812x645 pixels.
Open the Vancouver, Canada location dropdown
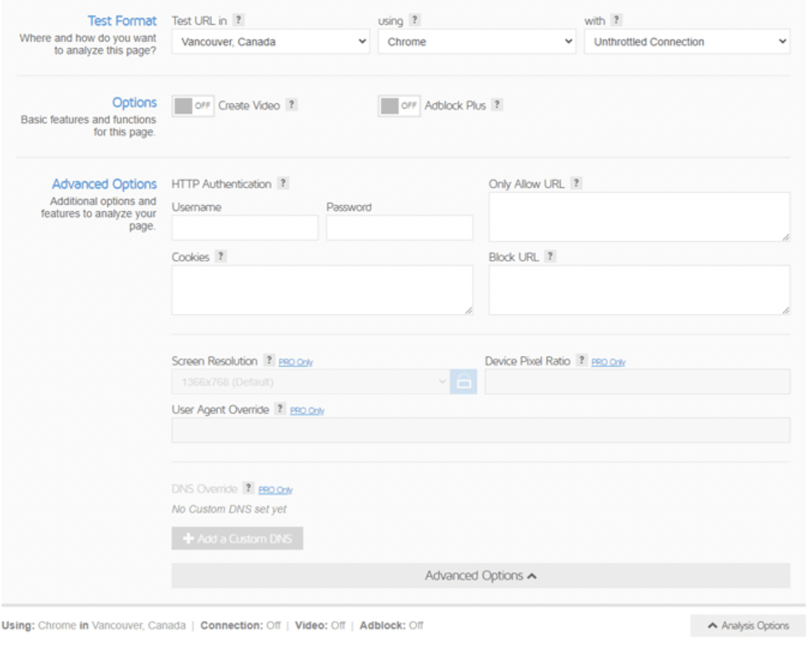point(271,41)
